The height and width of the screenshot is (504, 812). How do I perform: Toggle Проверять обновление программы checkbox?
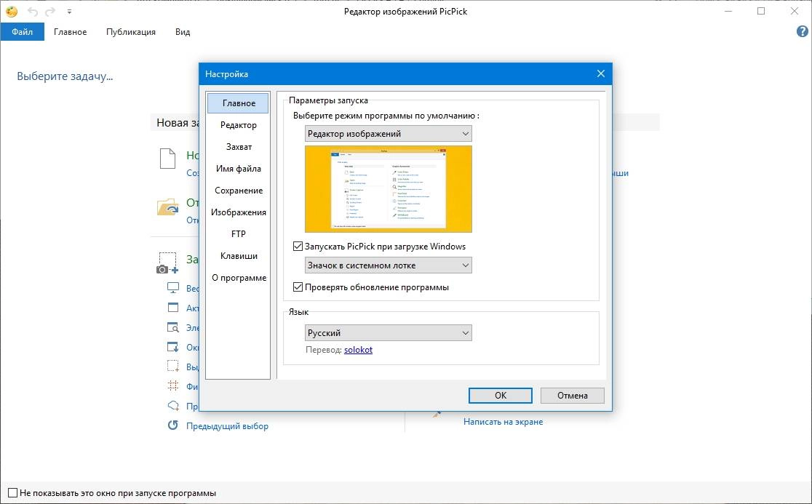(298, 287)
